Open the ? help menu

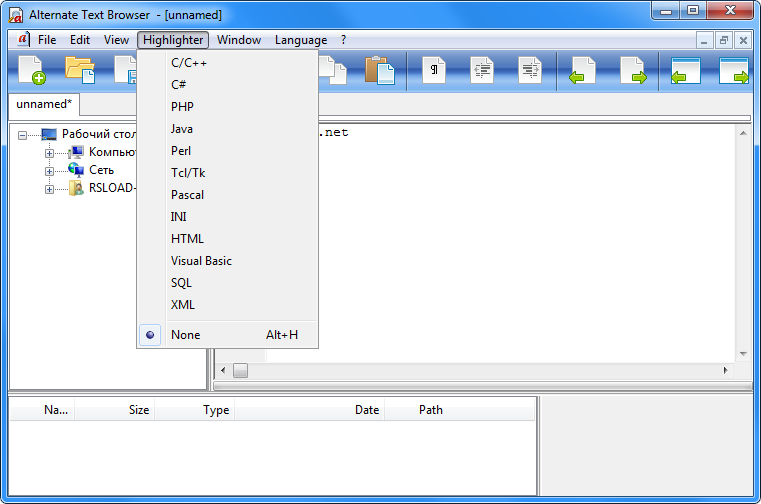click(344, 40)
